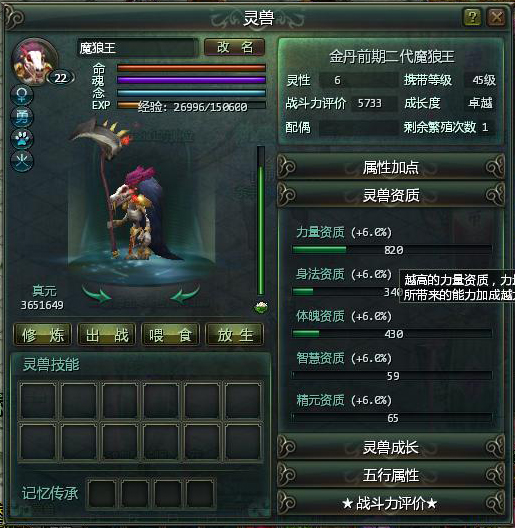Rotate the pet model with the right arrow
This screenshot has height=528, width=515.
(x=185, y=294)
